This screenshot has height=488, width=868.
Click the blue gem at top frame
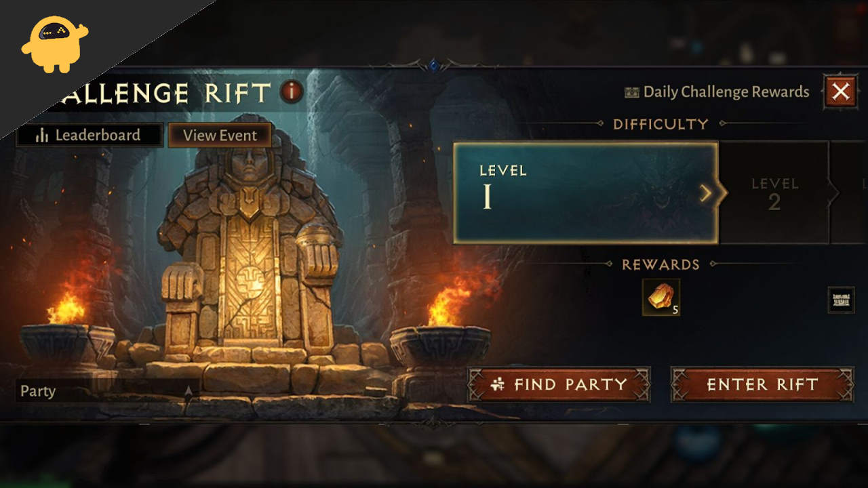click(434, 65)
